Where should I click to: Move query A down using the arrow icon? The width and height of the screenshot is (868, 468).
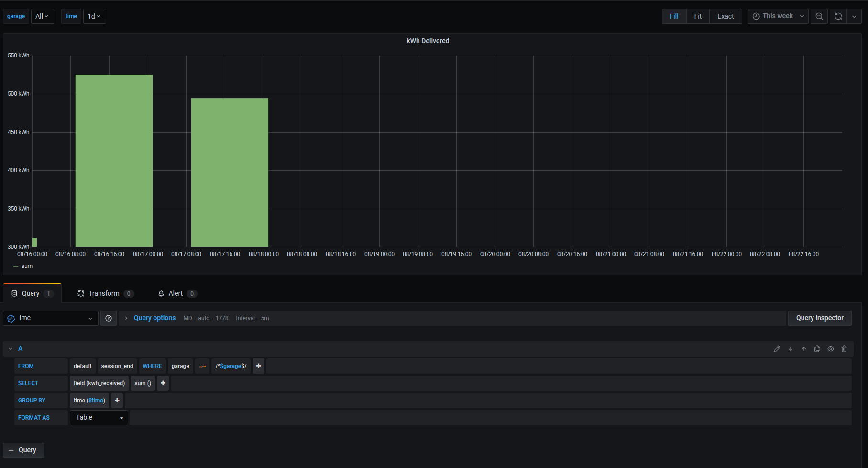coord(791,348)
